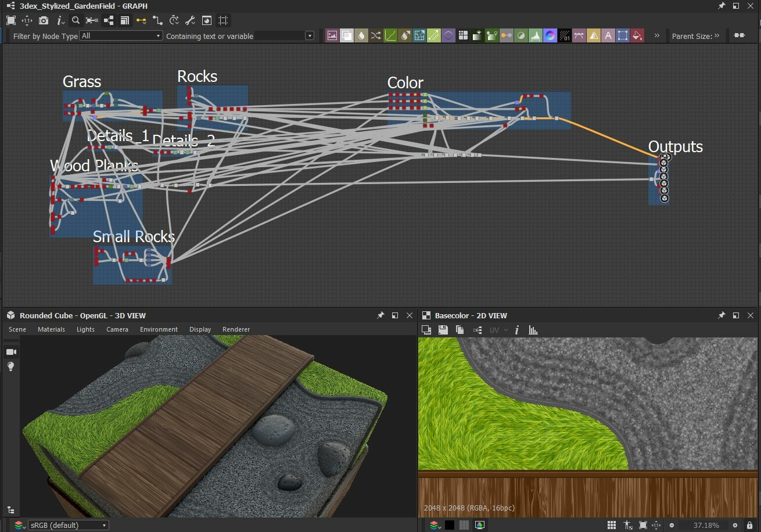Add a Text node using the A icon
761x532 pixels.
(608, 35)
